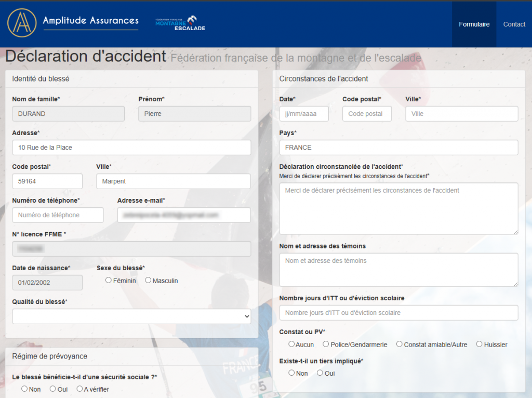The image size is (532, 398).
Task: Select Constat amiable/Autre option
Action: pos(400,344)
